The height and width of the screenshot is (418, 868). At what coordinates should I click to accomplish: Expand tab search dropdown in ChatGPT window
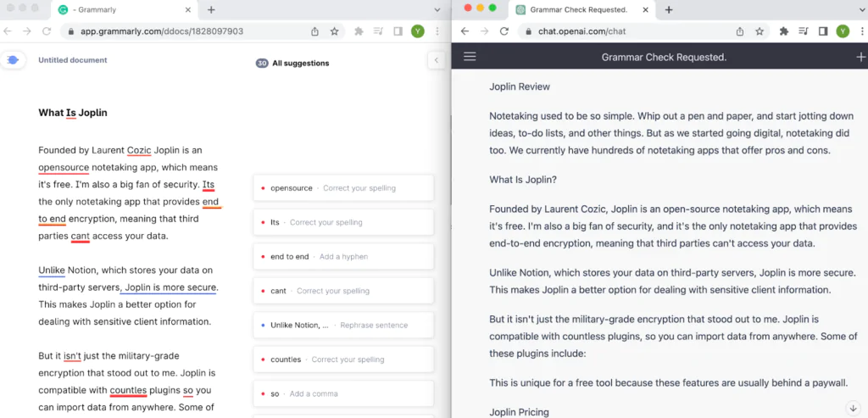(x=861, y=10)
